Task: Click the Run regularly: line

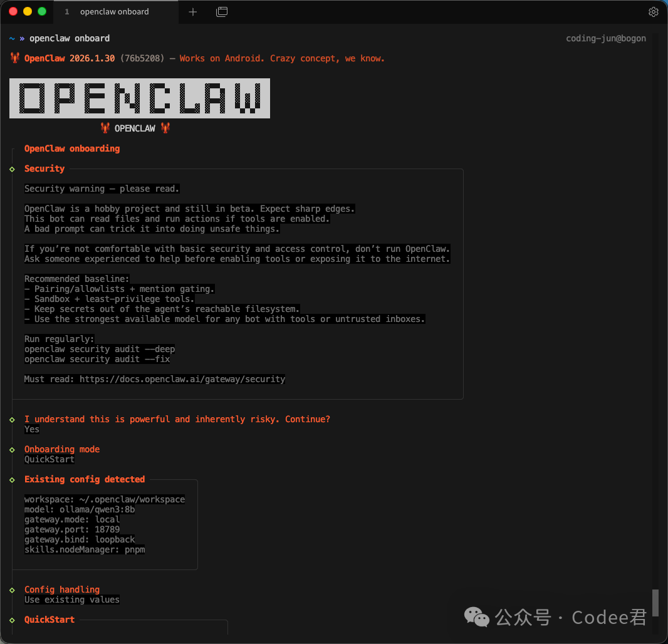Action: point(59,339)
